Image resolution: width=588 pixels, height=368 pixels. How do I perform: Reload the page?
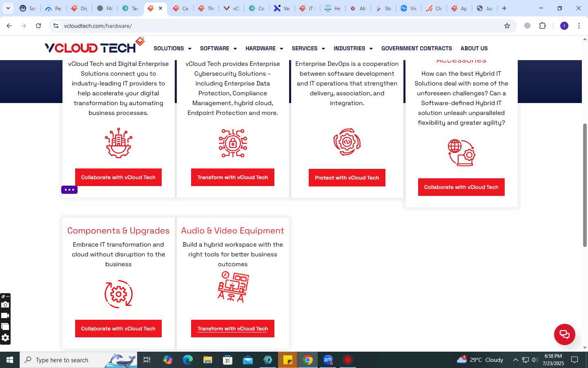tap(38, 26)
